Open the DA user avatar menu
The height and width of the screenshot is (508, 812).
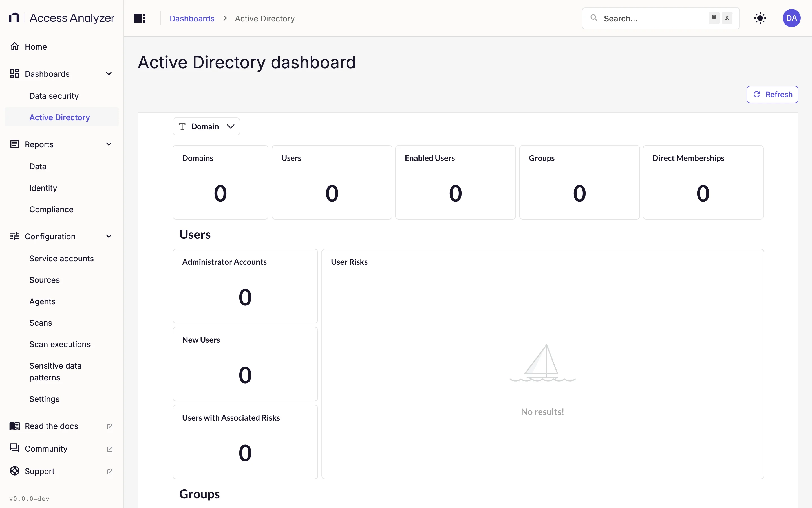coord(791,18)
